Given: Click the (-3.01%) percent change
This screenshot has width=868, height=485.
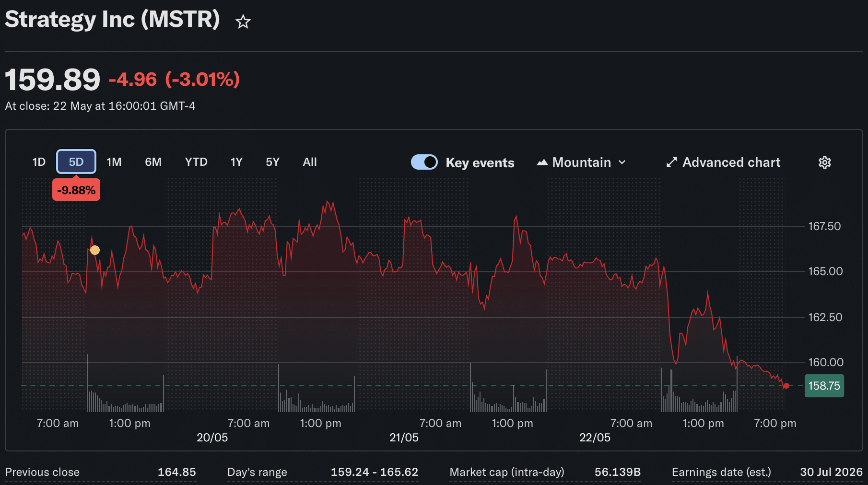Looking at the screenshot, I should point(202,80).
